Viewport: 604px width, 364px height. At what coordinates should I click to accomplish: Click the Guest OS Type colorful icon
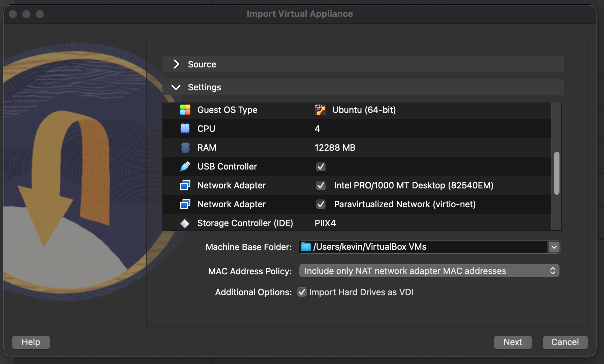[x=185, y=110]
